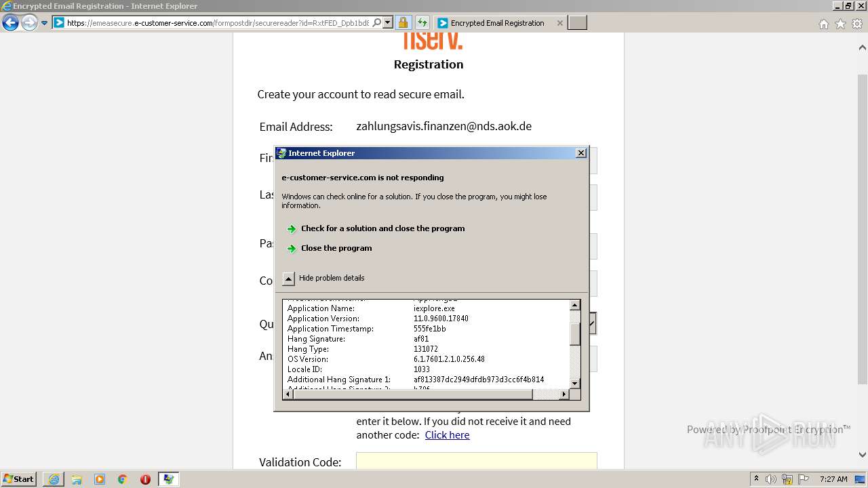The width and height of the screenshot is (868, 488).
Task: Show hidden tray icons arrow
Action: pyautogui.click(x=756, y=479)
